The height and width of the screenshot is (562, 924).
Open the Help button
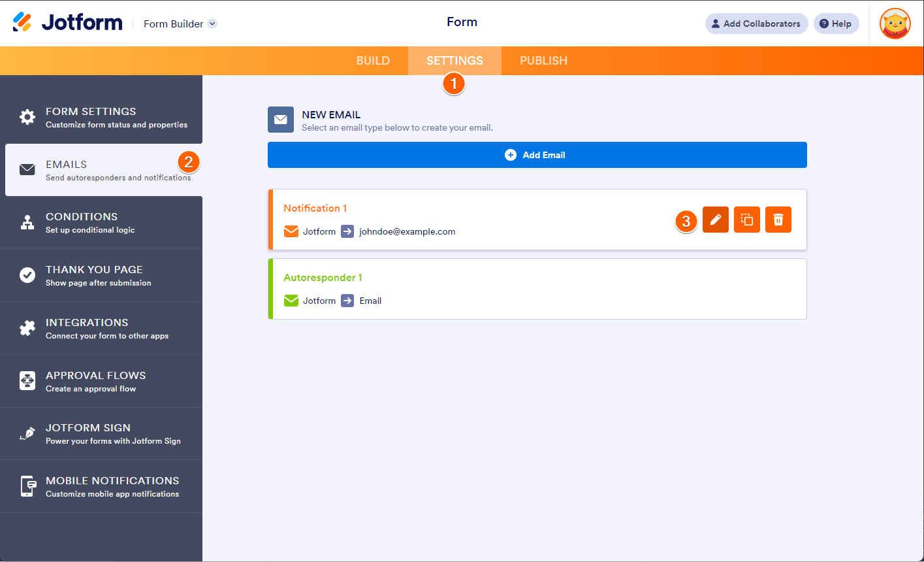point(836,24)
